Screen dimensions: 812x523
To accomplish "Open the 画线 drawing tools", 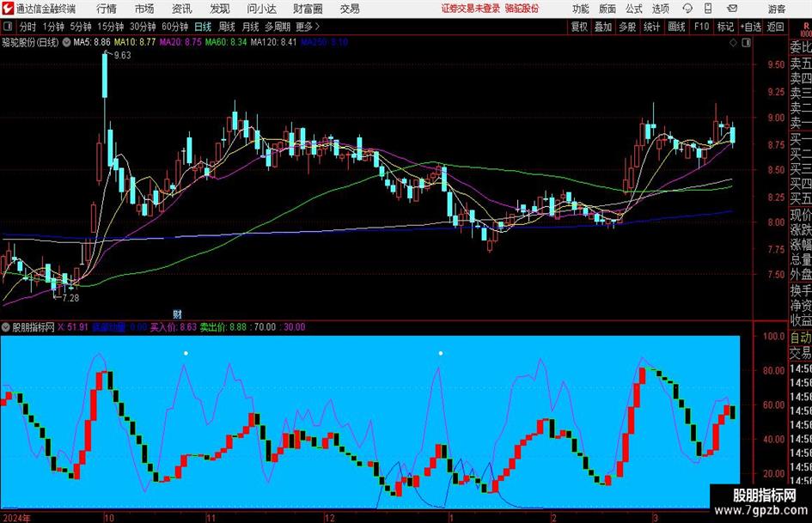I will coord(676,27).
